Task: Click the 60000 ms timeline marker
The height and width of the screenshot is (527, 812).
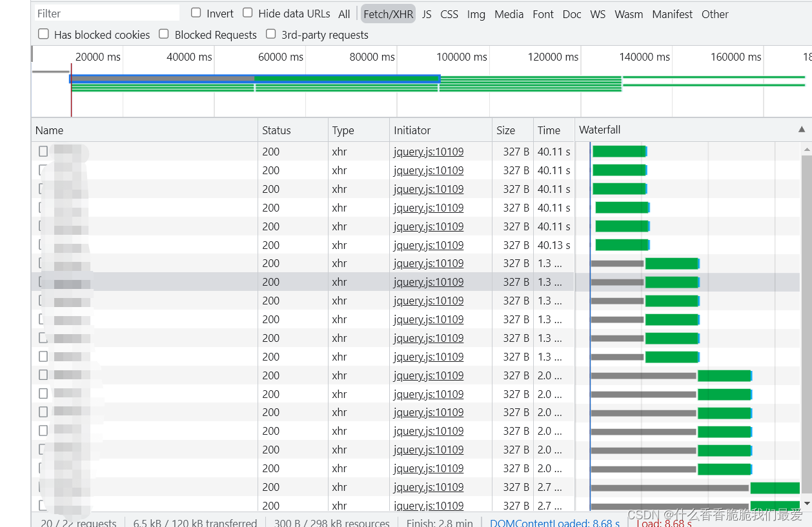Action: tap(281, 57)
